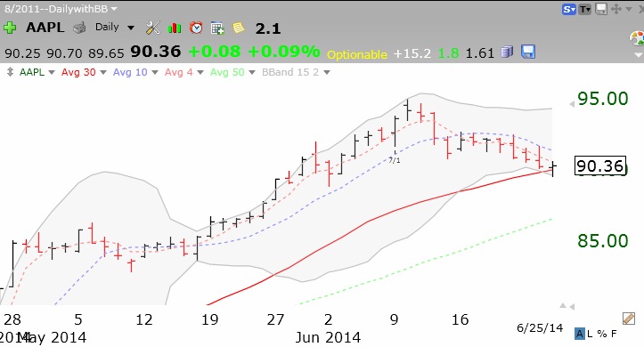Click the AAPL ticker symbol in header

pos(45,28)
